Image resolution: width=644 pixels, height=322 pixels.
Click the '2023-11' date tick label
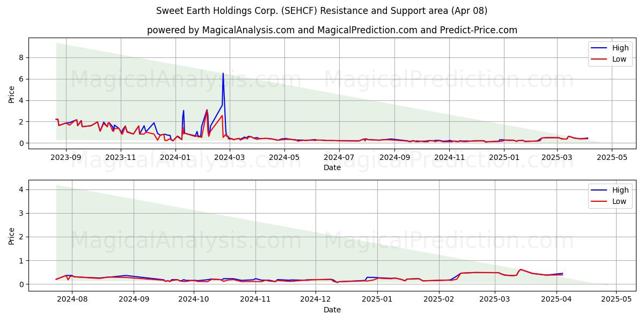[121, 157]
